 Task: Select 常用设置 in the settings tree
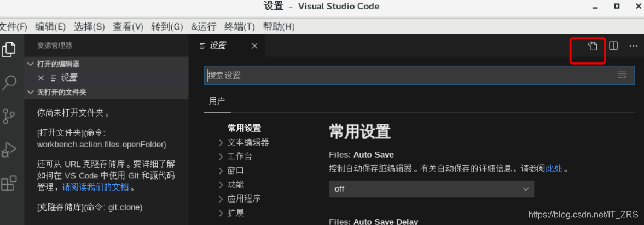[x=245, y=128]
